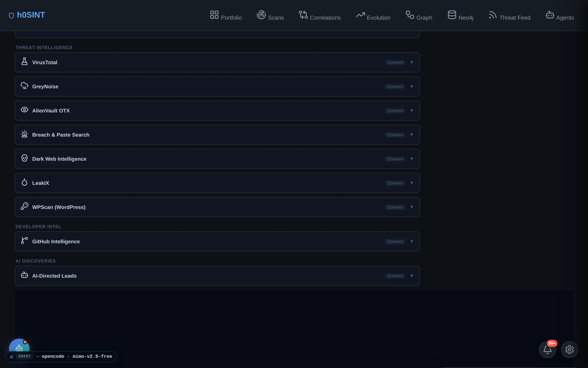The width and height of the screenshot is (588, 368).
Task: Click the LeakIX Queued status badge
Action: pyautogui.click(x=395, y=183)
